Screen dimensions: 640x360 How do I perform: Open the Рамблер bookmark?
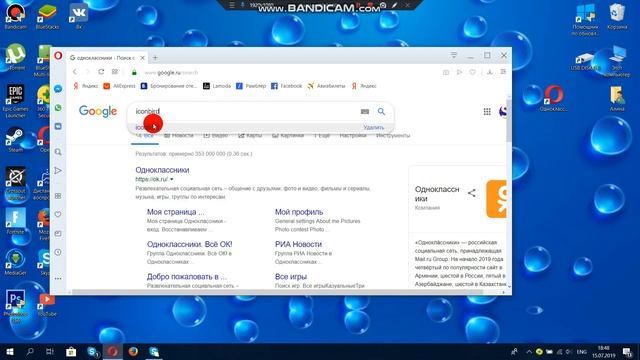click(x=251, y=86)
